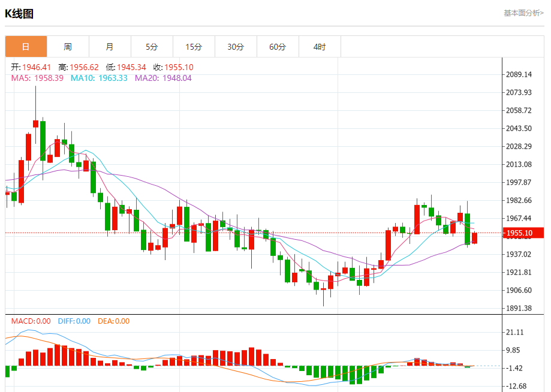This screenshot has height=392, width=551.
Task: Click the -12.68 MACD axis label
Action: click(x=516, y=386)
